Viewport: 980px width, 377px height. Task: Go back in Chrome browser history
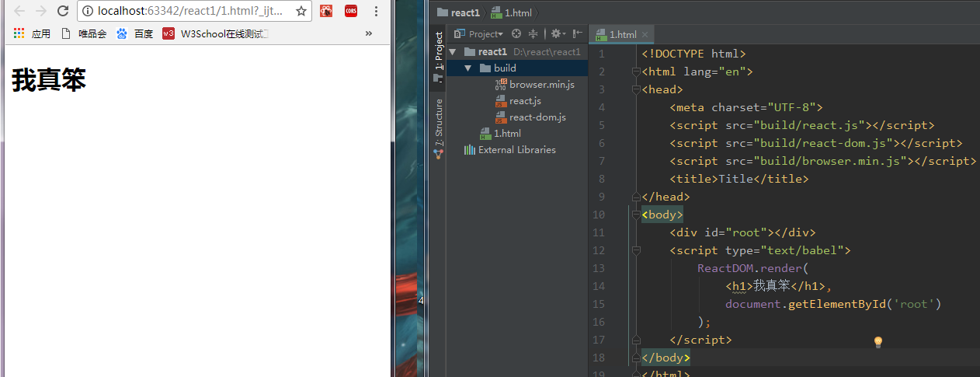[x=19, y=11]
